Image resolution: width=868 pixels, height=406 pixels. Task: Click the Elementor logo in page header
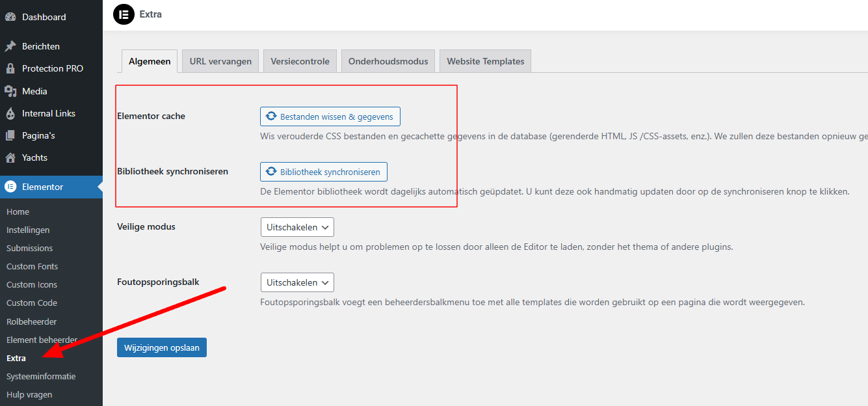tap(124, 14)
